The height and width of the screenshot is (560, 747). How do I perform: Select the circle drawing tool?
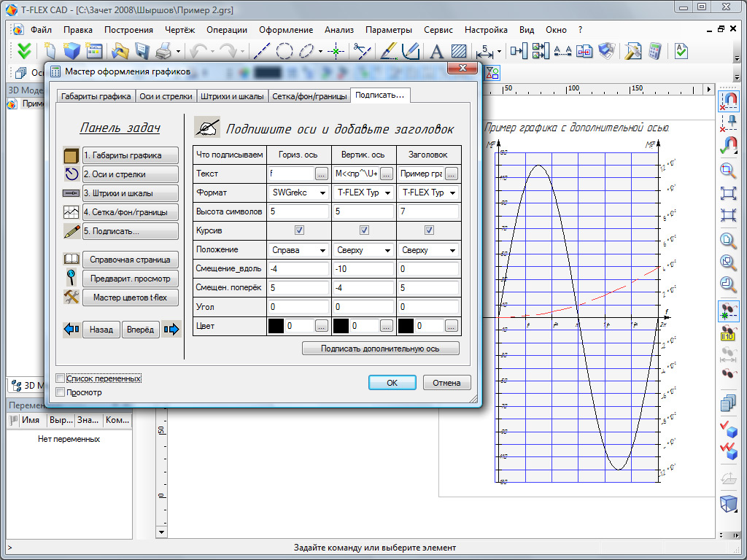click(285, 51)
